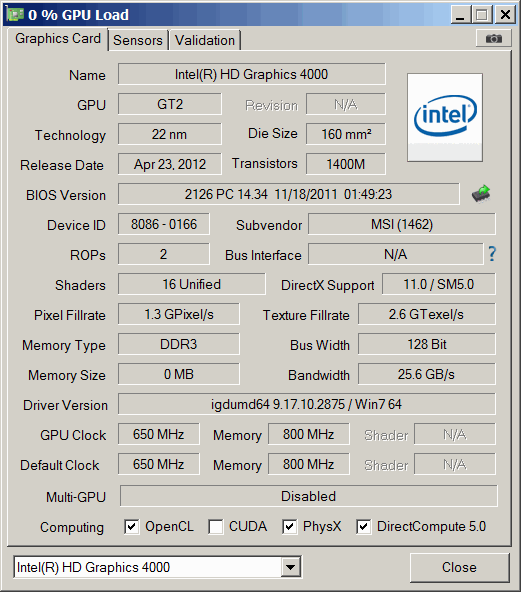This screenshot has height=592, width=521.
Task: Select the Name field showing HD Graphics 4000
Action: tap(251, 74)
